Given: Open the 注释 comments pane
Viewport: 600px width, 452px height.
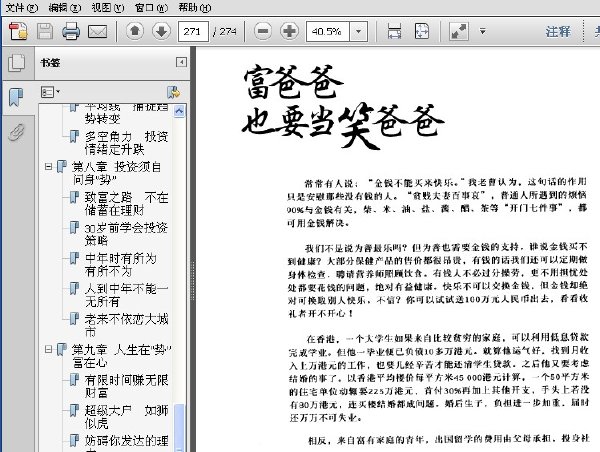Looking at the screenshot, I should [x=558, y=31].
